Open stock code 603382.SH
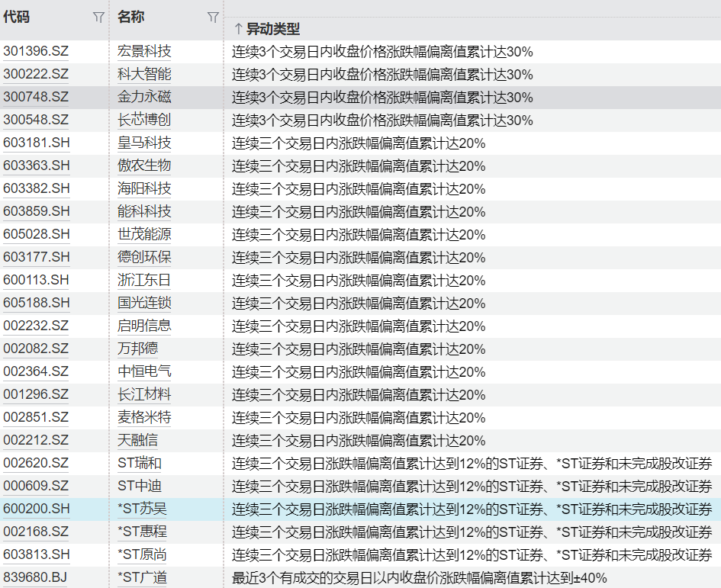This screenshot has width=721, height=588. pyautogui.click(x=37, y=188)
